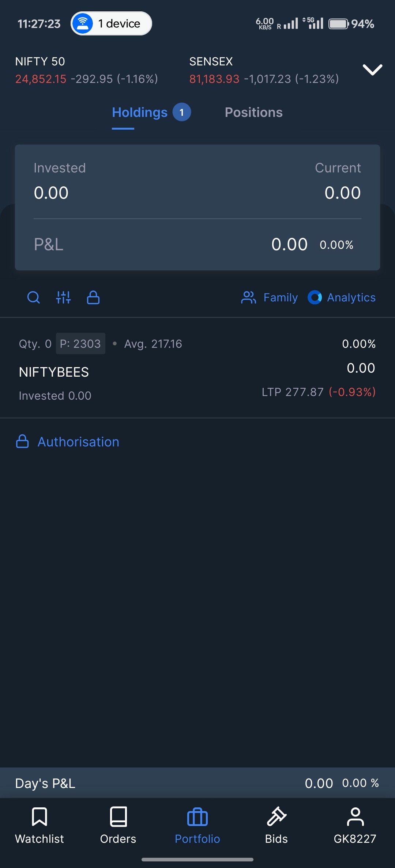Viewport: 395px width, 868px height.
Task: Tap the SENSEX index ticker
Action: pyautogui.click(x=264, y=70)
